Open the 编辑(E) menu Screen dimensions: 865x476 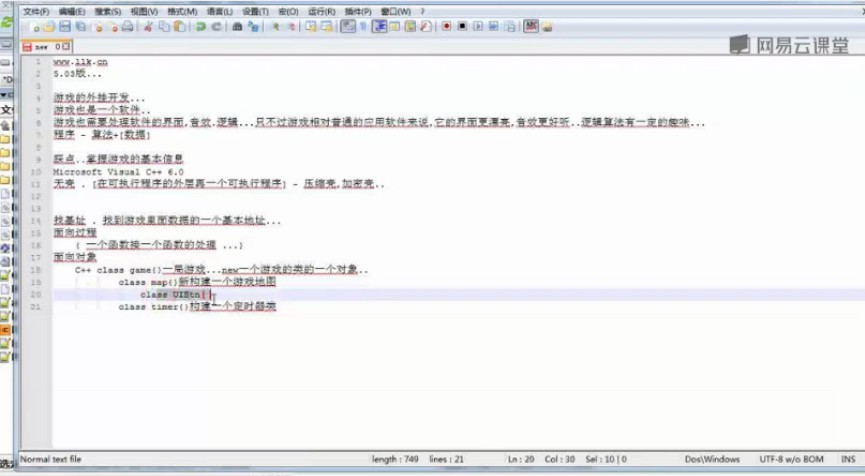72,11
